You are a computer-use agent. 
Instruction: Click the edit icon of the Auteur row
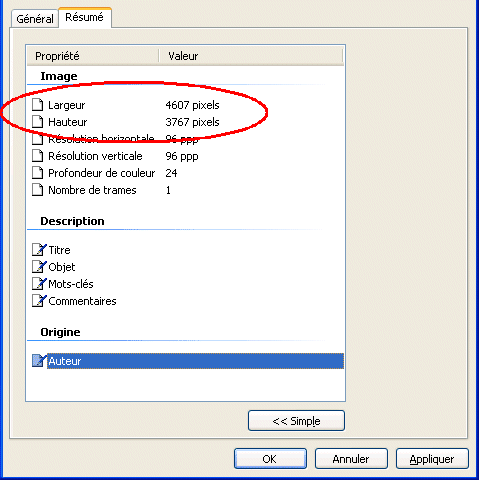point(39,361)
